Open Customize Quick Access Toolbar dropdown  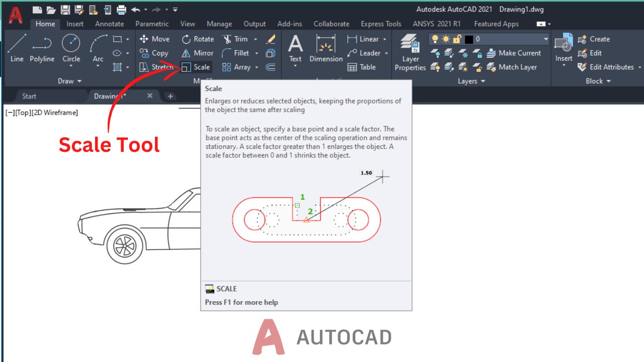175,10
